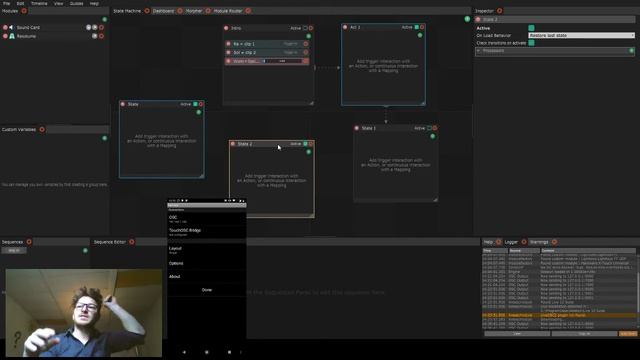The width and height of the screenshot is (640, 360).
Task: Add a processor to State node
Action: coord(199,112)
